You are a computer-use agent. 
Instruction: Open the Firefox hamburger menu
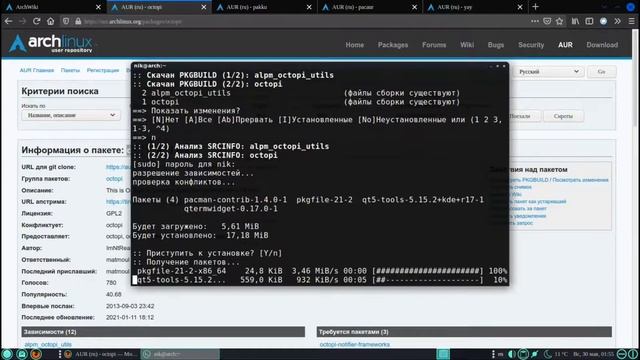coord(631,21)
